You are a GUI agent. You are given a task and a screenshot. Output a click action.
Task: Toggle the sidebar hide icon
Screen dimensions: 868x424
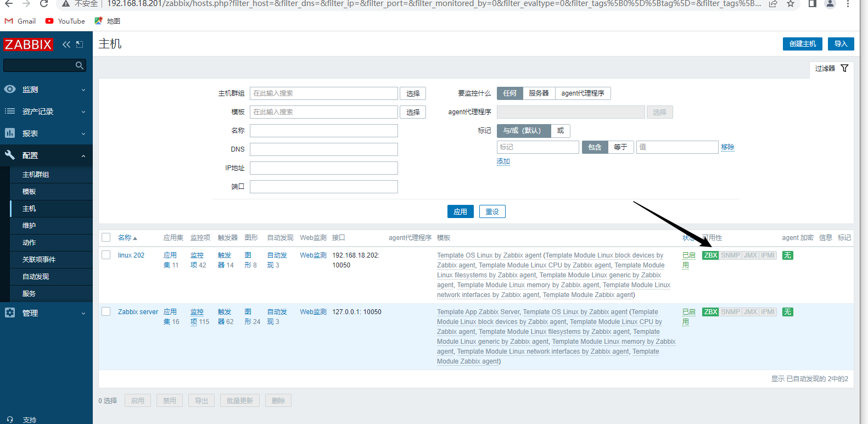point(80,44)
